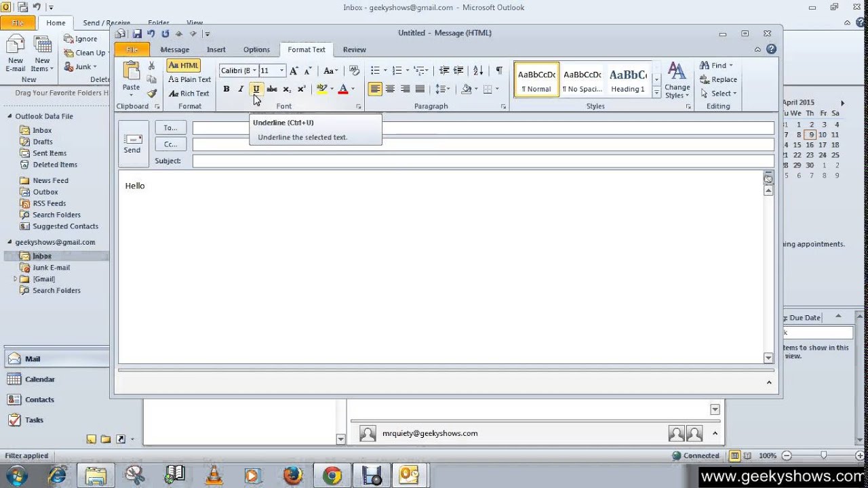Click the Numbering list icon
This screenshot has height=488, width=868.
(397, 70)
